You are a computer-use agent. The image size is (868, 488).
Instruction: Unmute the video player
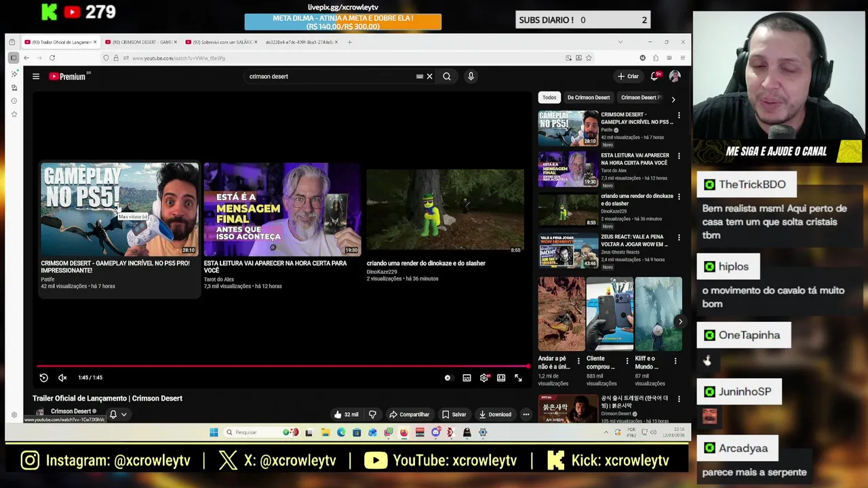[x=62, y=378]
